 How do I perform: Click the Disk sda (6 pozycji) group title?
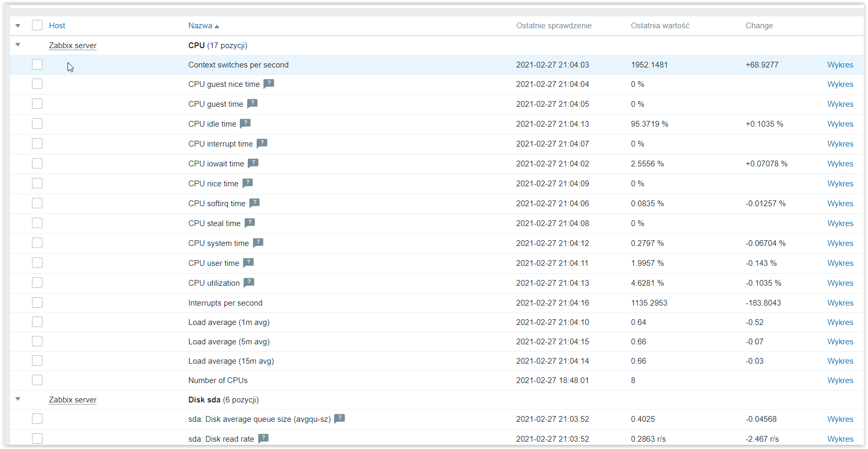224,400
